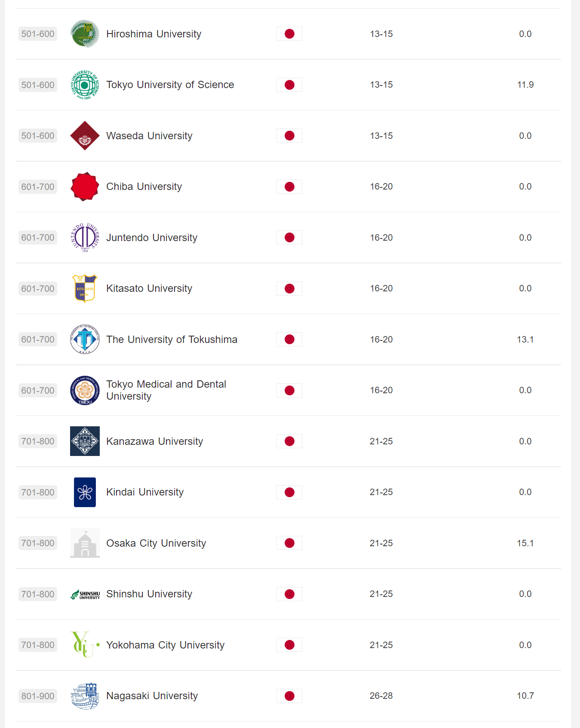Viewport: 580px width, 728px height.
Task: Click the Chiba University red seal logo
Action: [x=85, y=187]
